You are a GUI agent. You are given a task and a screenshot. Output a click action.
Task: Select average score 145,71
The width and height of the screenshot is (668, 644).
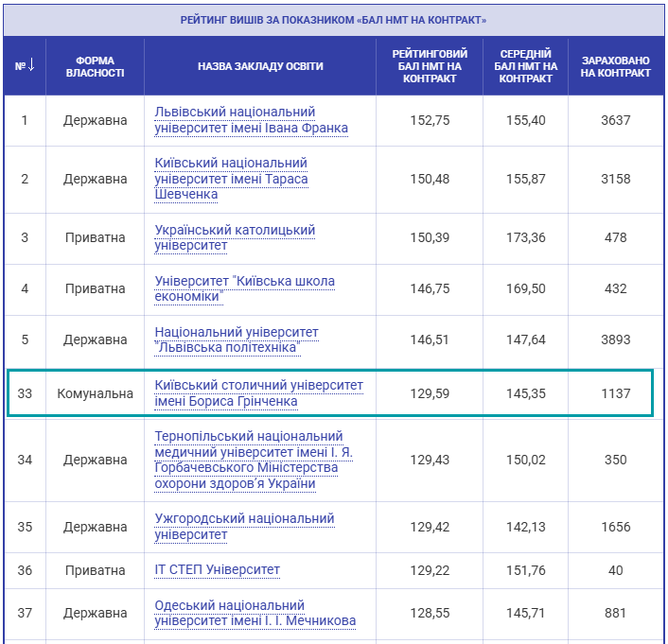point(525,614)
